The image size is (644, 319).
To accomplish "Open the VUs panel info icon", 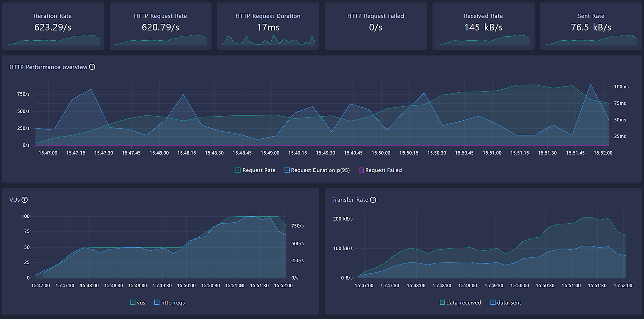I will pos(24,200).
